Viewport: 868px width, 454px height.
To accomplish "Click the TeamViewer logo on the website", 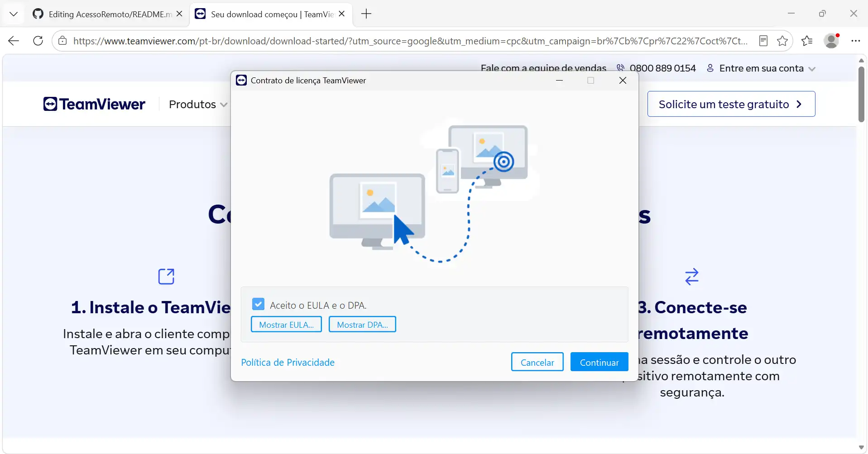I will coord(94,104).
